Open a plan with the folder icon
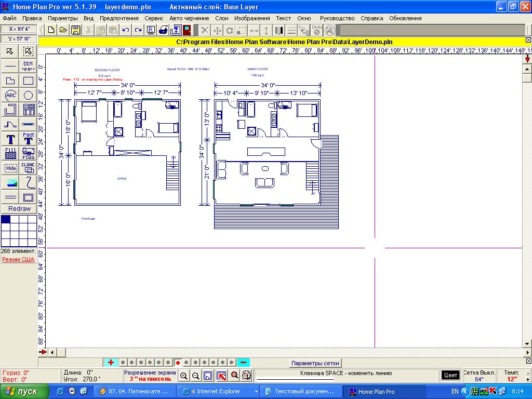Viewport: 532px width, 399px height. point(63,30)
